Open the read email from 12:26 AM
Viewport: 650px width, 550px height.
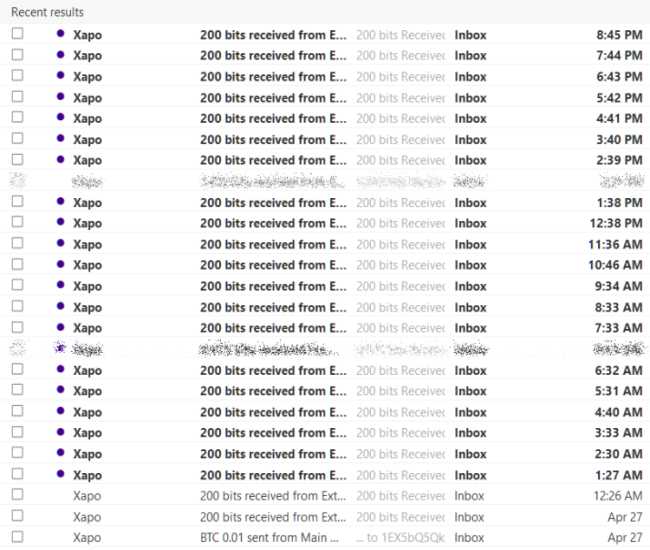[x=273, y=496]
